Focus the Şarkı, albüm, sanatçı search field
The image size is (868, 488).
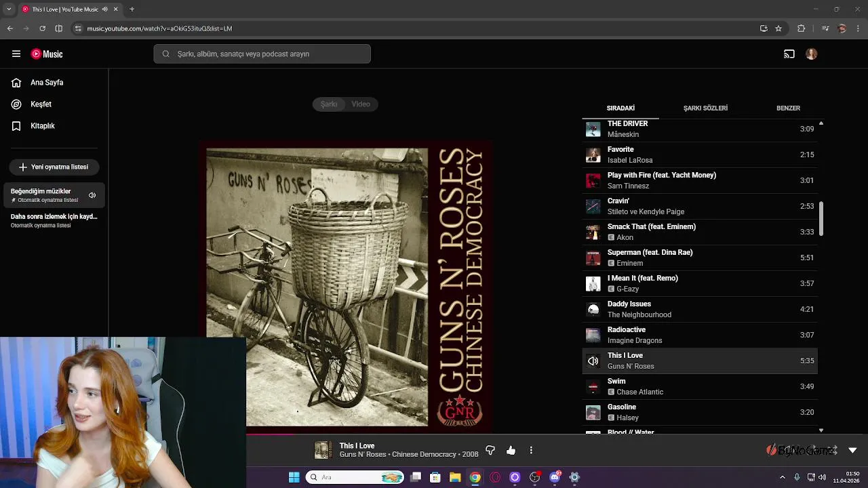point(262,54)
